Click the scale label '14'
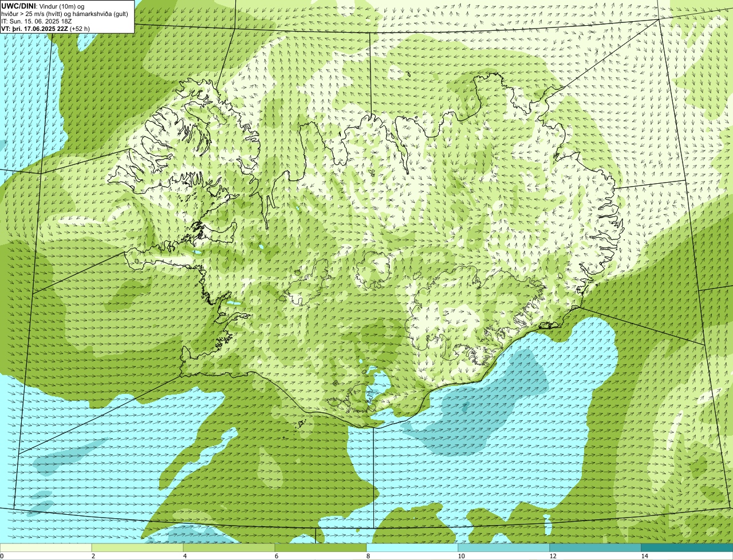The width and height of the screenshot is (733, 560). 645,556
